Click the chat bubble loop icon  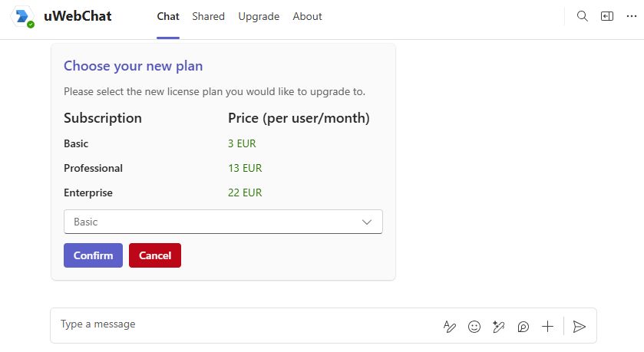[523, 327]
